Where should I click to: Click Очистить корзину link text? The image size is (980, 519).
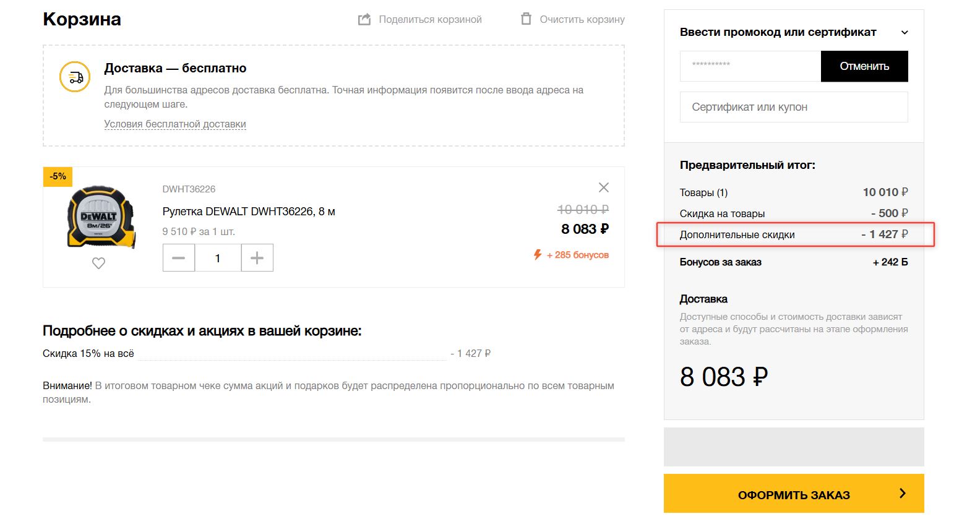(582, 20)
